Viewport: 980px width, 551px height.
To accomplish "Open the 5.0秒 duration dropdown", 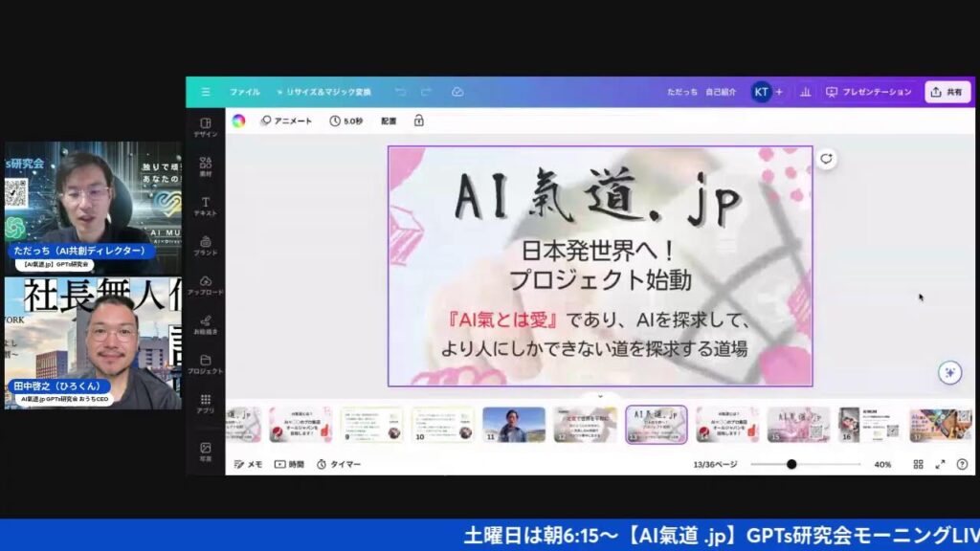I will coord(346,121).
